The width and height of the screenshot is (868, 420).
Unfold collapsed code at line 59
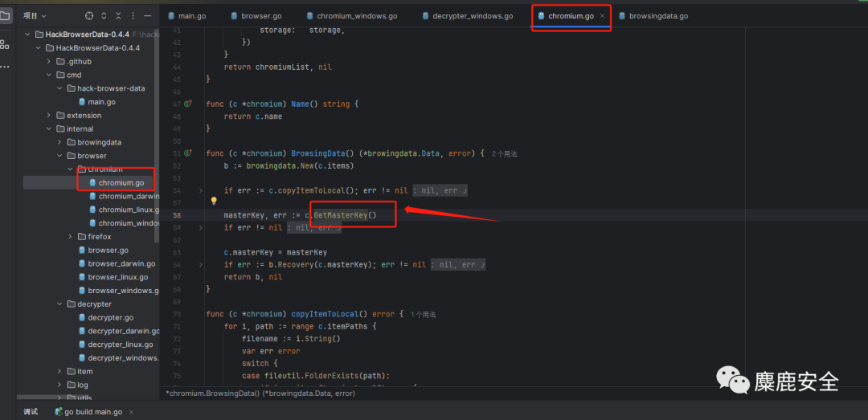pyautogui.click(x=201, y=227)
